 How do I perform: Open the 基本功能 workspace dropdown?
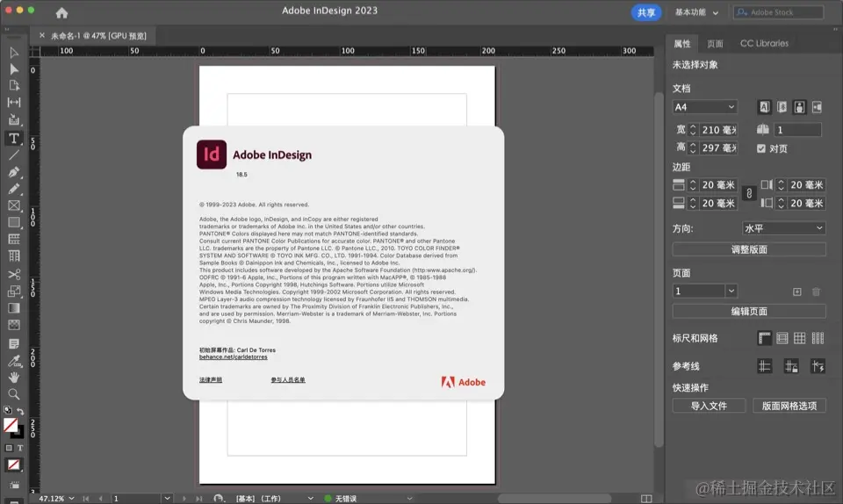(x=696, y=12)
